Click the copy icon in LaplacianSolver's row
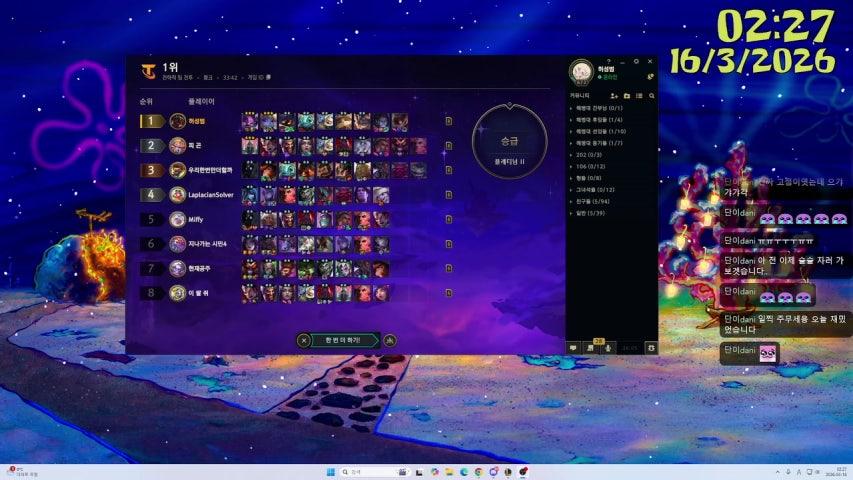 click(449, 195)
